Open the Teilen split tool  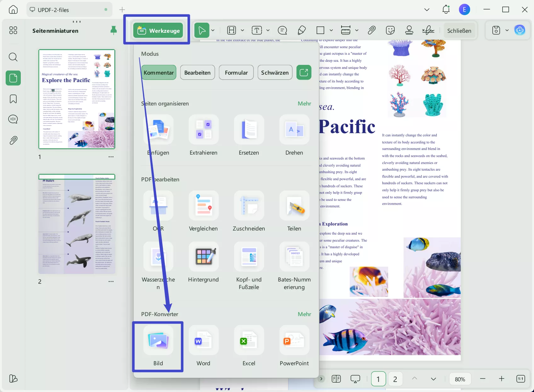pyautogui.click(x=294, y=211)
